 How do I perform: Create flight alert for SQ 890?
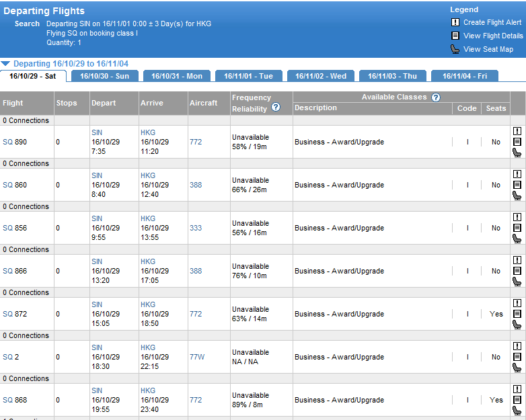(x=517, y=132)
